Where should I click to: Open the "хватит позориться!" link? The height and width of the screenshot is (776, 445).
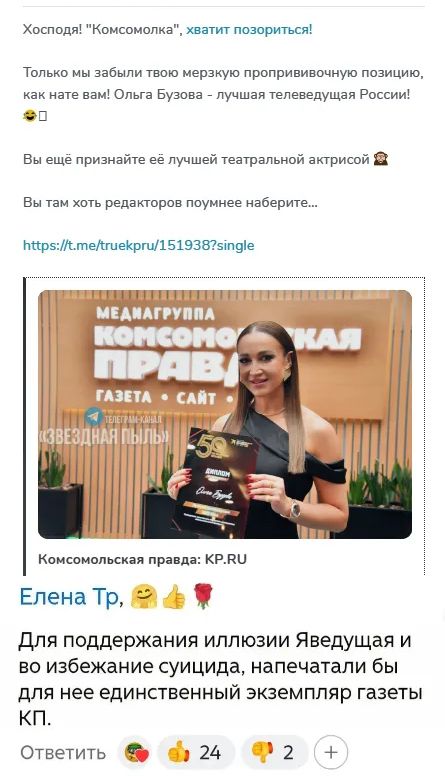pos(249,29)
